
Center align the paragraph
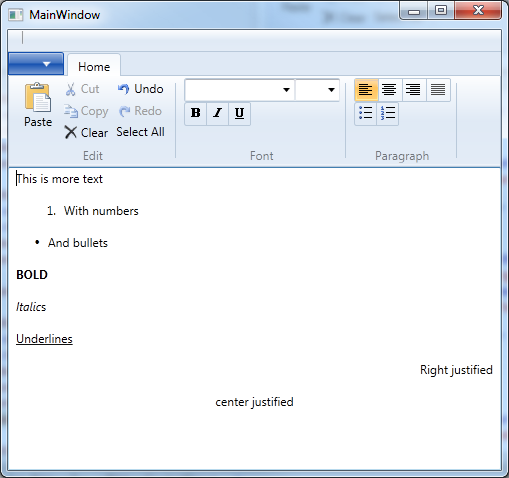(x=390, y=90)
